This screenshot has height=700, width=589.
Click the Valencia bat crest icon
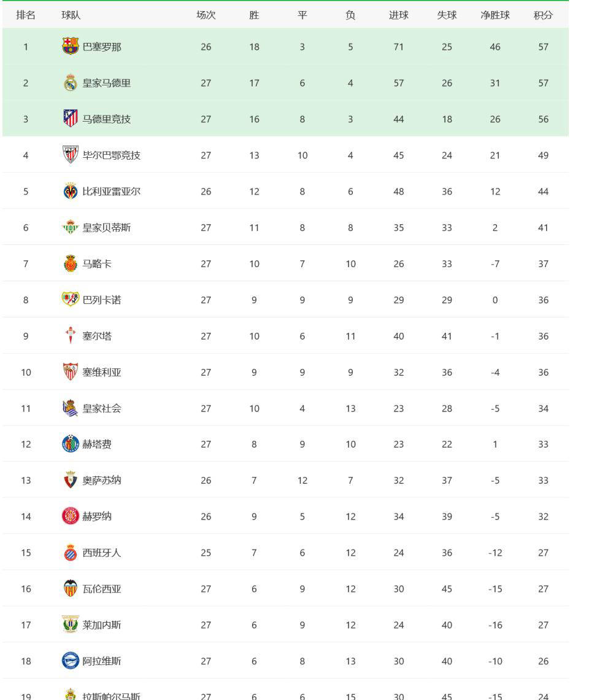tap(71, 588)
